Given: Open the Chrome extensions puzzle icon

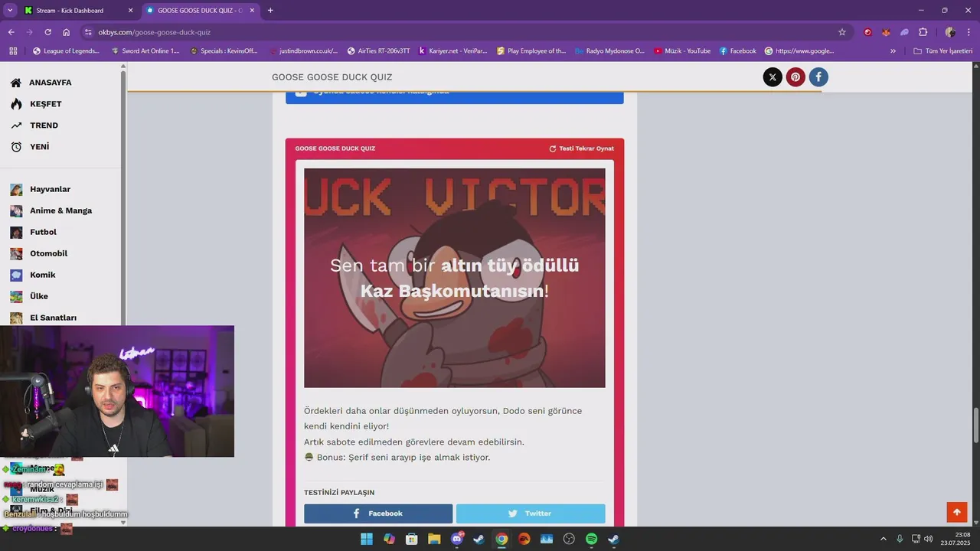Looking at the screenshot, I should pyautogui.click(x=923, y=32).
